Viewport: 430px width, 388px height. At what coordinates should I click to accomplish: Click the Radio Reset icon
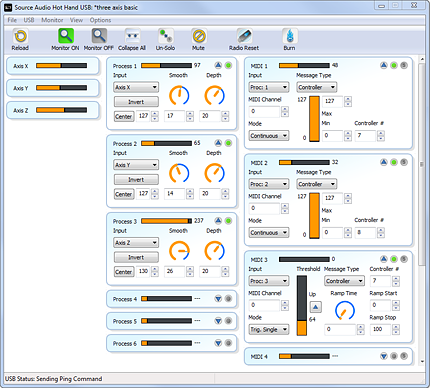[244, 36]
